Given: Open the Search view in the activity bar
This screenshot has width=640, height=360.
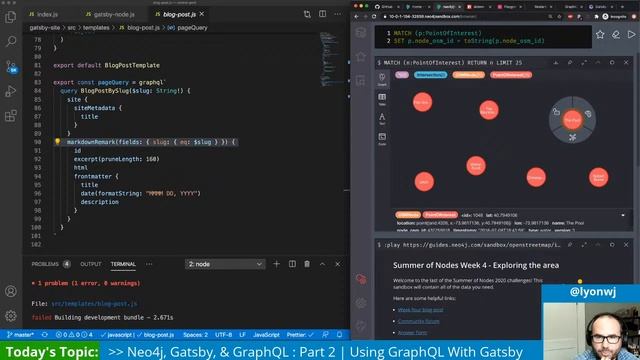Looking at the screenshot, I should tap(11, 41).
